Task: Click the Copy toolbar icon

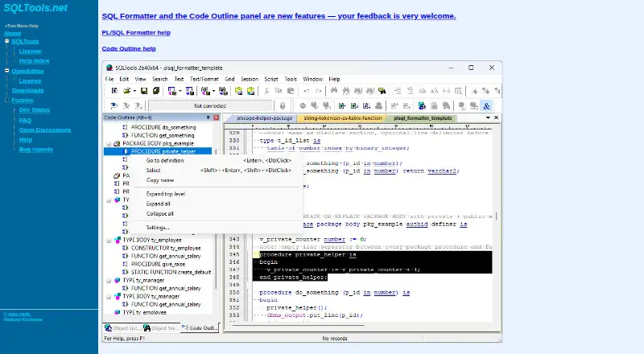Action: [279, 91]
